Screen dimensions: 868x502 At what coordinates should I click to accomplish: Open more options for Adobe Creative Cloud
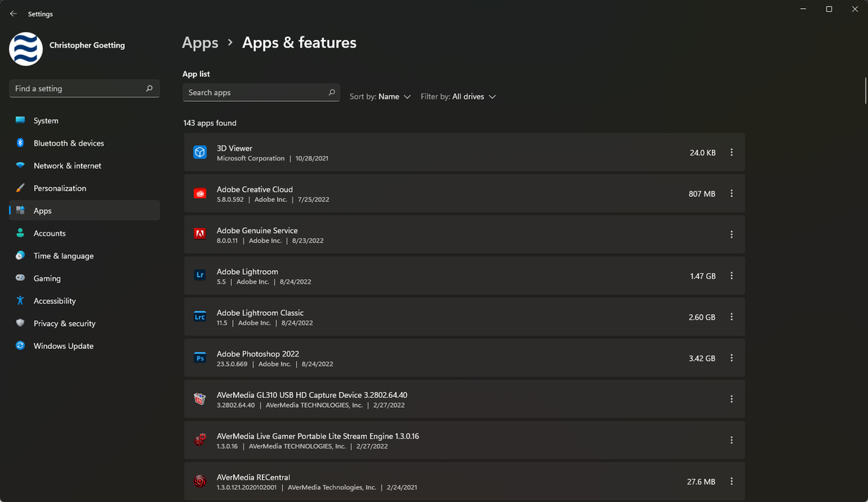731,194
